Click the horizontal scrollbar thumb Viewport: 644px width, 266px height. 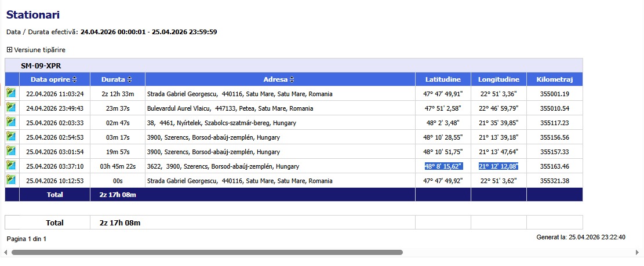point(207,253)
